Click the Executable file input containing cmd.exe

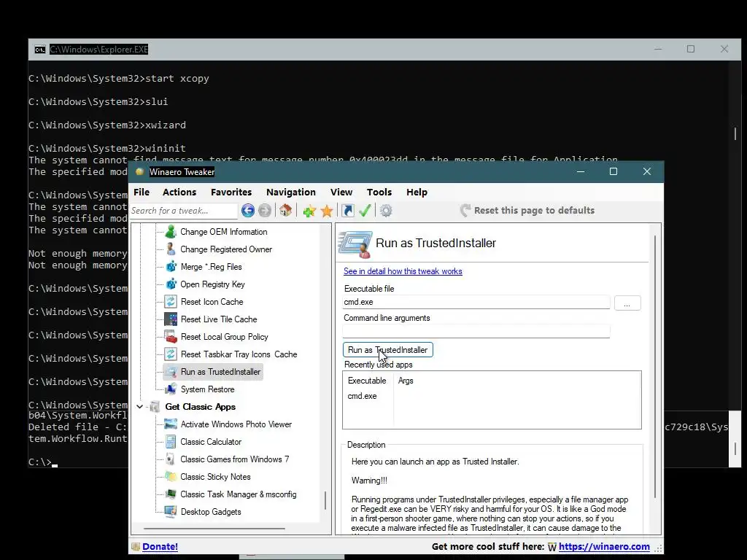(x=476, y=302)
